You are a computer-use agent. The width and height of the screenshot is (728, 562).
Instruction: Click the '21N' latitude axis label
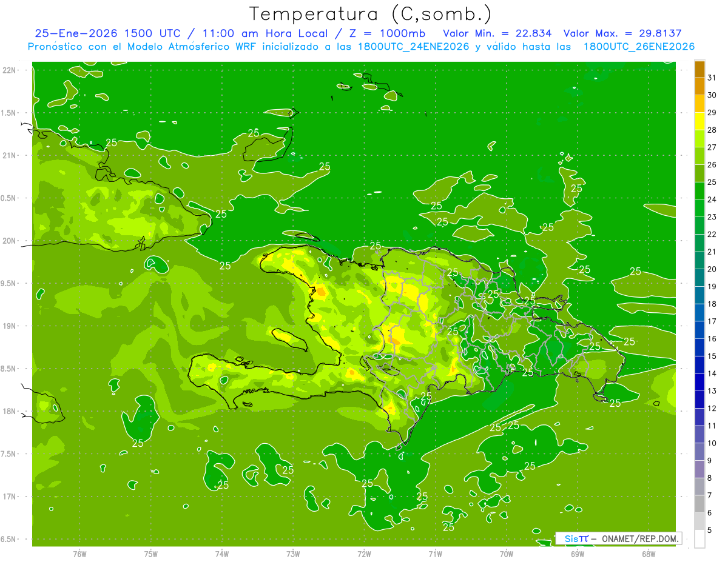point(10,156)
